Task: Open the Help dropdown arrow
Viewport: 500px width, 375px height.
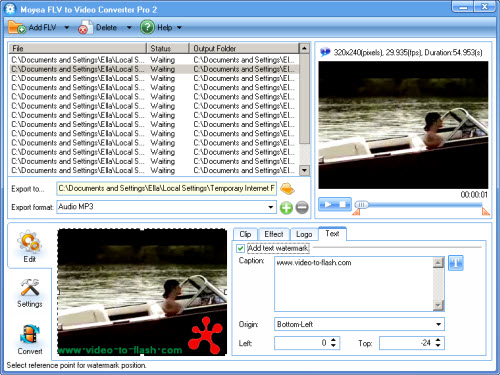Action: point(179,28)
